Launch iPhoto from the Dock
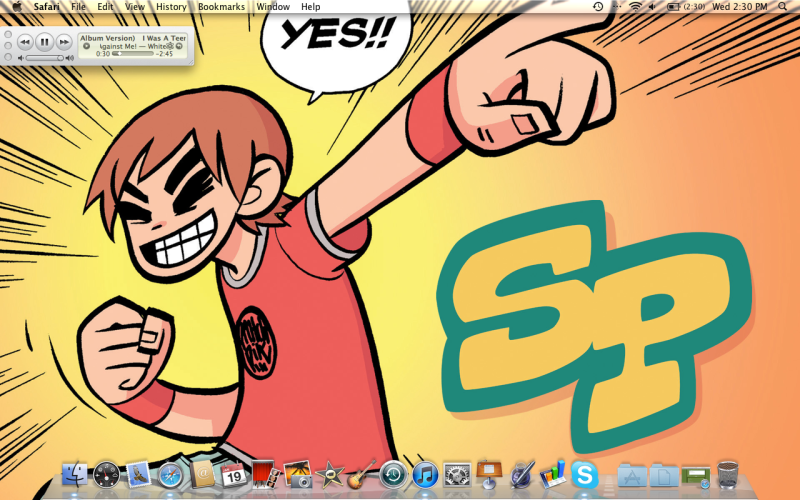 [x=298, y=474]
